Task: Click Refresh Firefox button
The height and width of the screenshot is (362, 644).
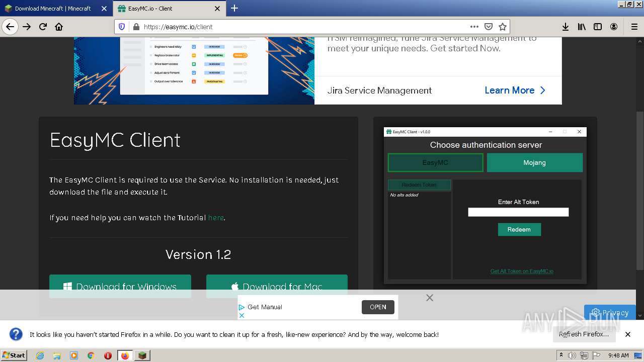Action: pos(584,334)
